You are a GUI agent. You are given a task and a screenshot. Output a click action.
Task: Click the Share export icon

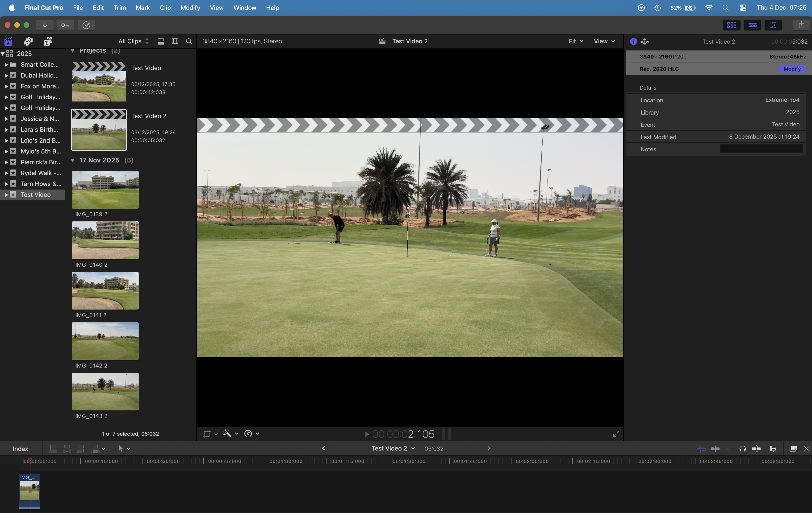click(x=801, y=25)
